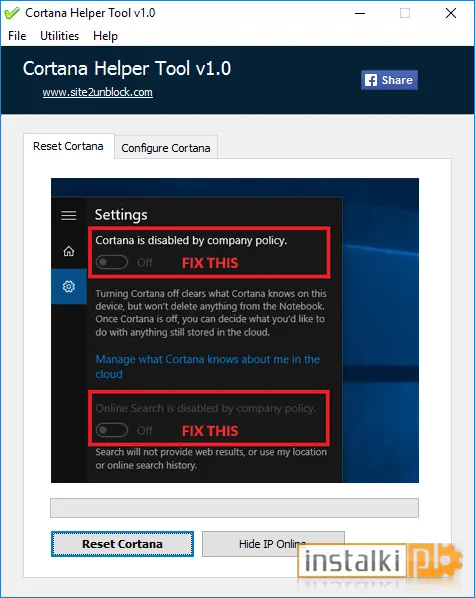This screenshot has height=598, width=475.
Task: Click the empty progress bar
Action: click(235, 508)
